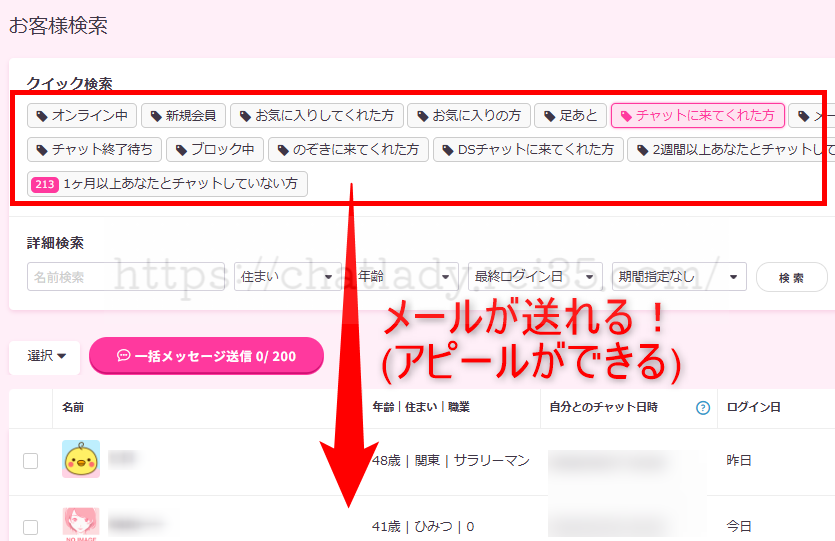
Task: Choose the お気に入りの方 tag
Action: coord(469,116)
